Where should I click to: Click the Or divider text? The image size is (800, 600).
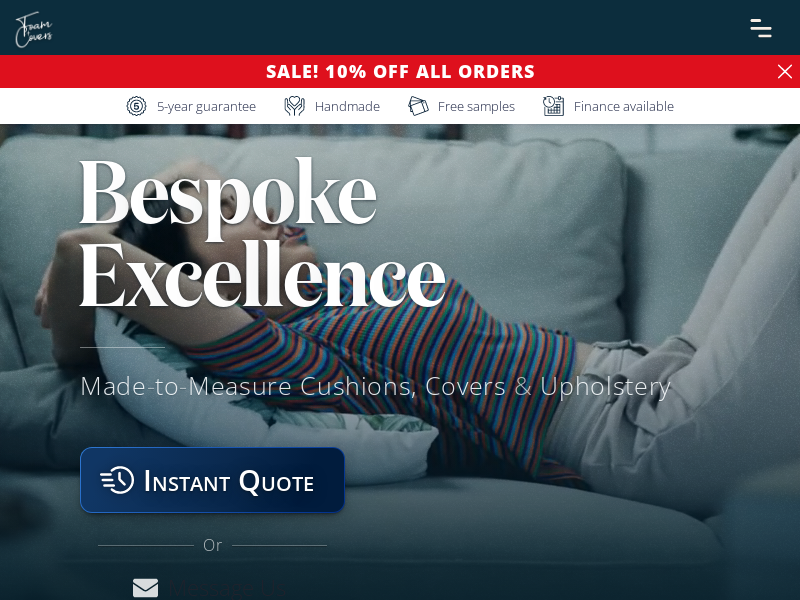coord(212,545)
